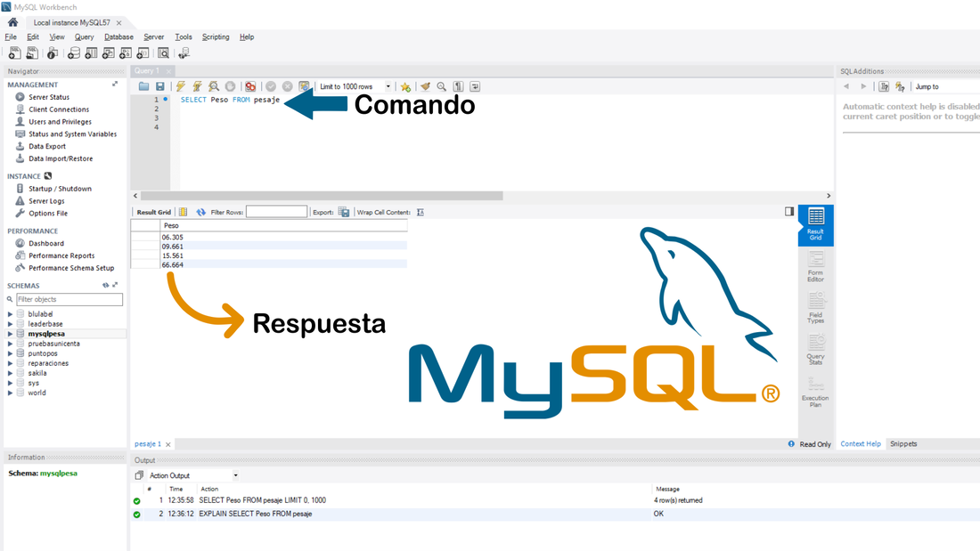Execute statement under cursor icon
Viewport: 980px width, 551px height.
197,86
